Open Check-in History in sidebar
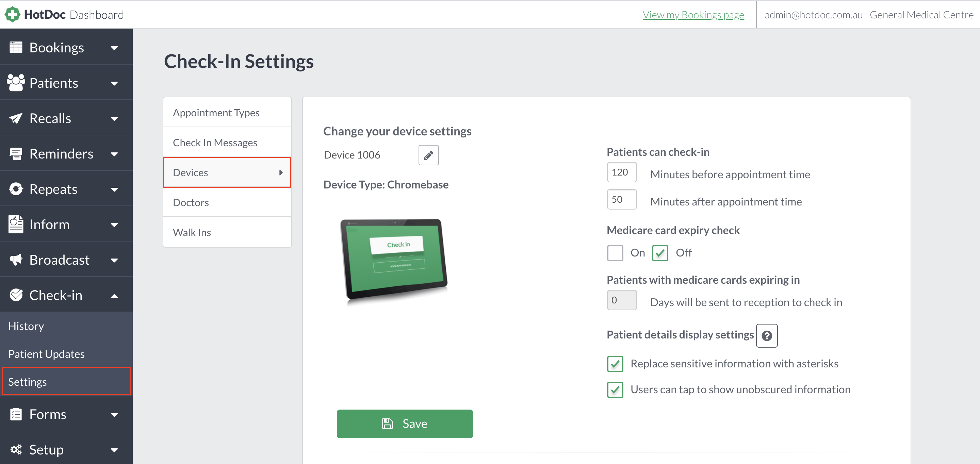 (66, 326)
